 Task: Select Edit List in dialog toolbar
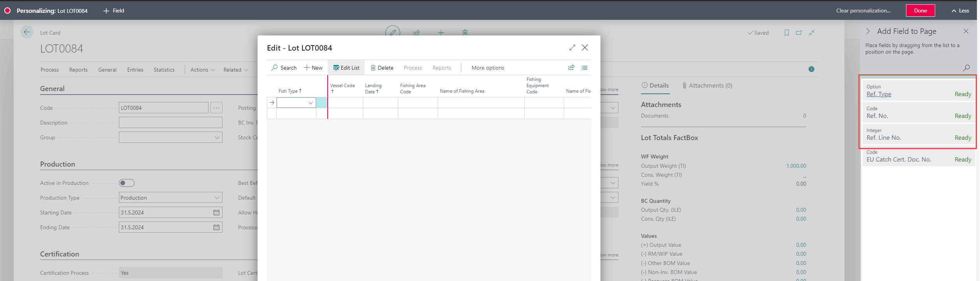[x=346, y=68]
